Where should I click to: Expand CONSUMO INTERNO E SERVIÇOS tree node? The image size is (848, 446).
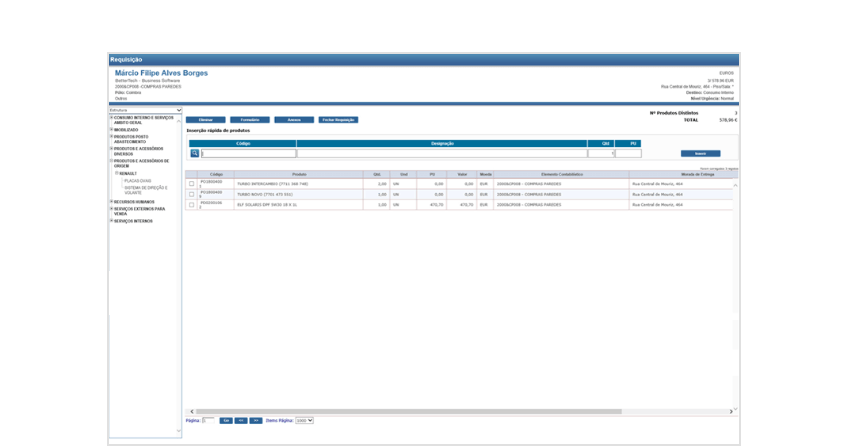point(111,117)
